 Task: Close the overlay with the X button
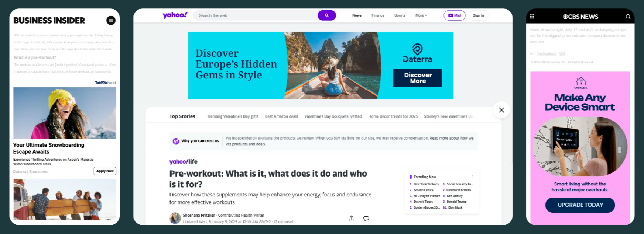coord(501,110)
